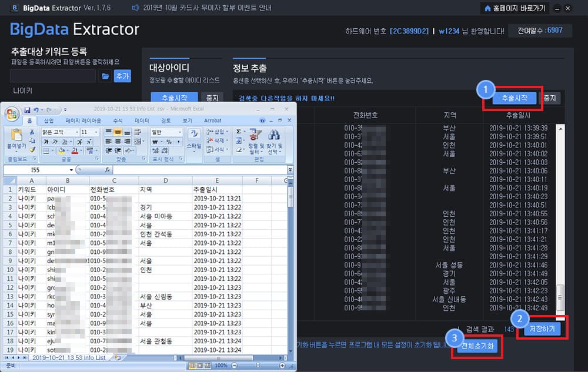The height and width of the screenshot is (372, 588).
Task: Click the speaker notice icon in title bar
Action: [x=135, y=8]
